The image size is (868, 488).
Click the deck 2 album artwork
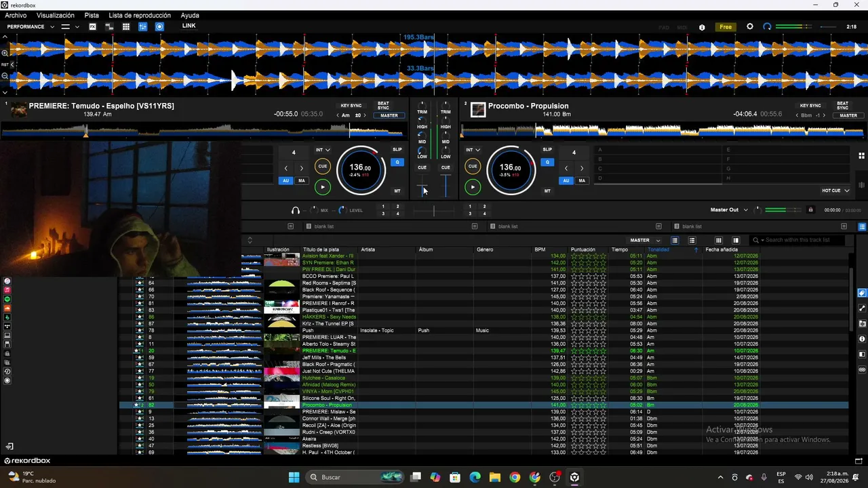point(478,109)
